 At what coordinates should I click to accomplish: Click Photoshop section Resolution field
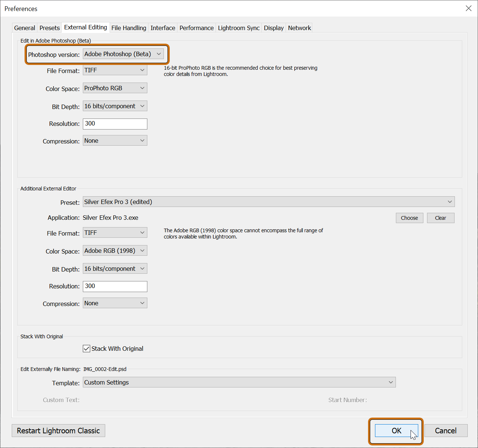click(x=115, y=124)
